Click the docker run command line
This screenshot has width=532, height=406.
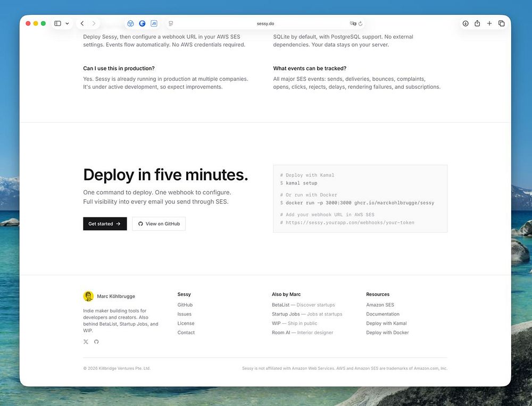(x=357, y=202)
